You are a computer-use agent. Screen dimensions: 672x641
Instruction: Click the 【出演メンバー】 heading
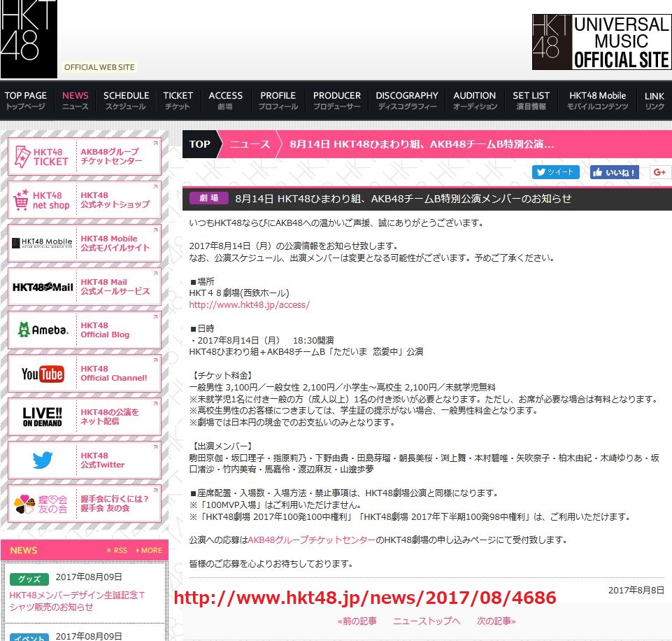click(222, 446)
